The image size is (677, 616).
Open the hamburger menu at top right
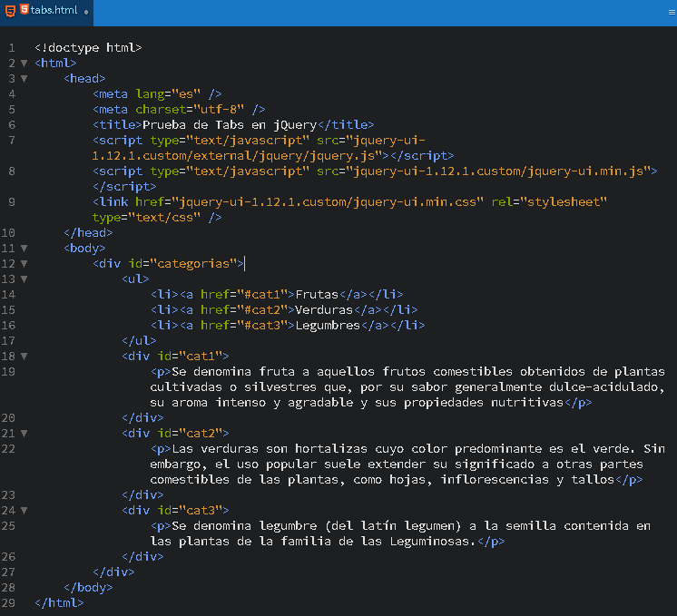click(672, 13)
